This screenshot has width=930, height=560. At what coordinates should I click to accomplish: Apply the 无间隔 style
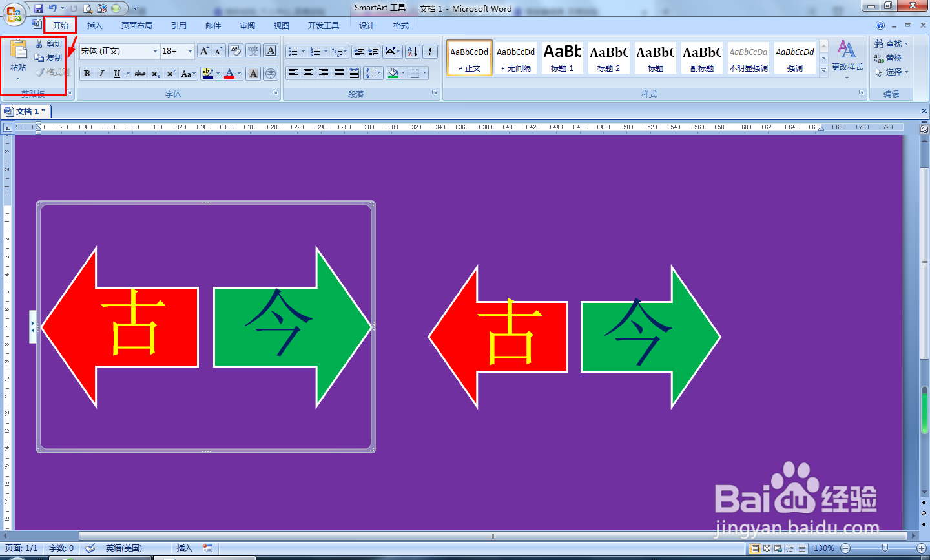[x=515, y=57]
